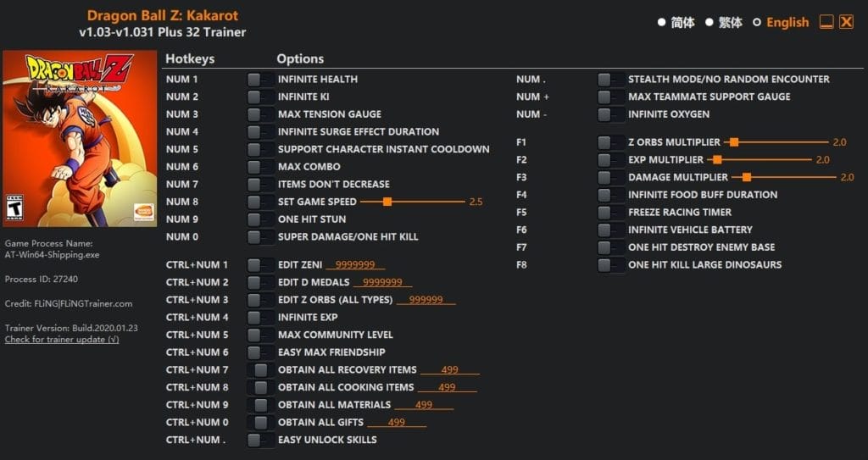Click the Gifts quantity field

(x=397, y=423)
